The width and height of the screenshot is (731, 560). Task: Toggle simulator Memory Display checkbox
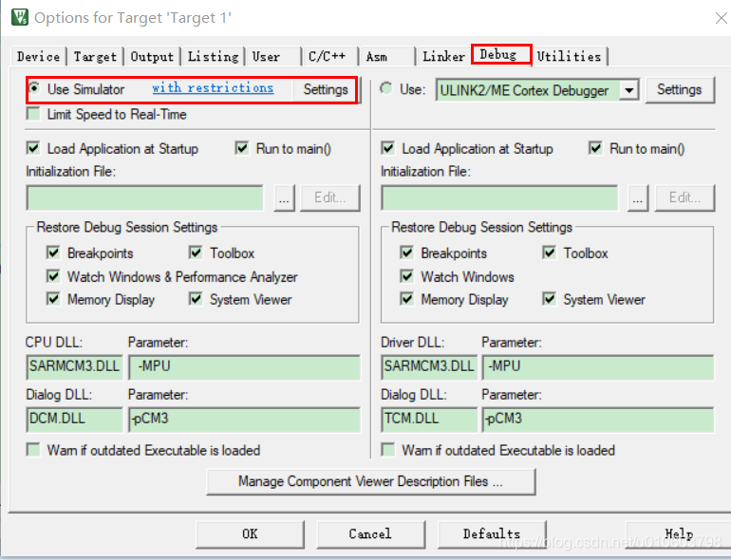(x=53, y=298)
